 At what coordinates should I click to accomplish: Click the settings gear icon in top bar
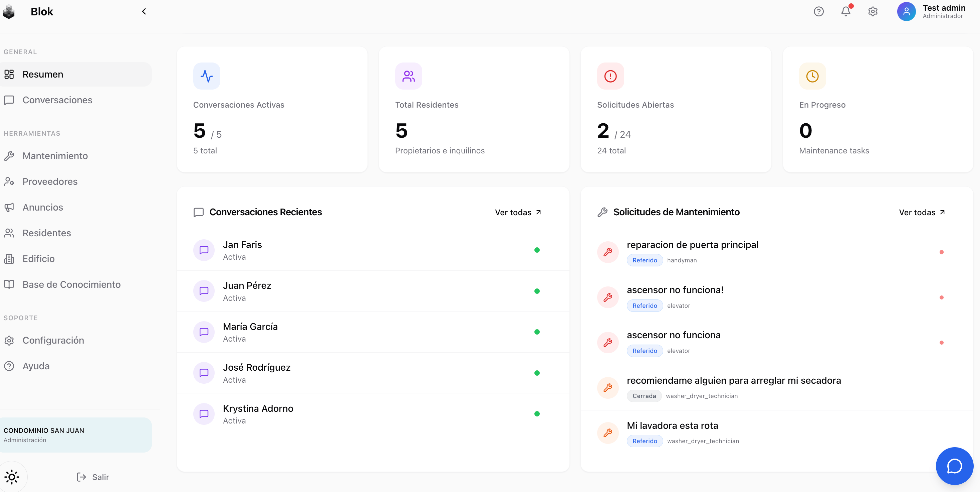click(872, 11)
